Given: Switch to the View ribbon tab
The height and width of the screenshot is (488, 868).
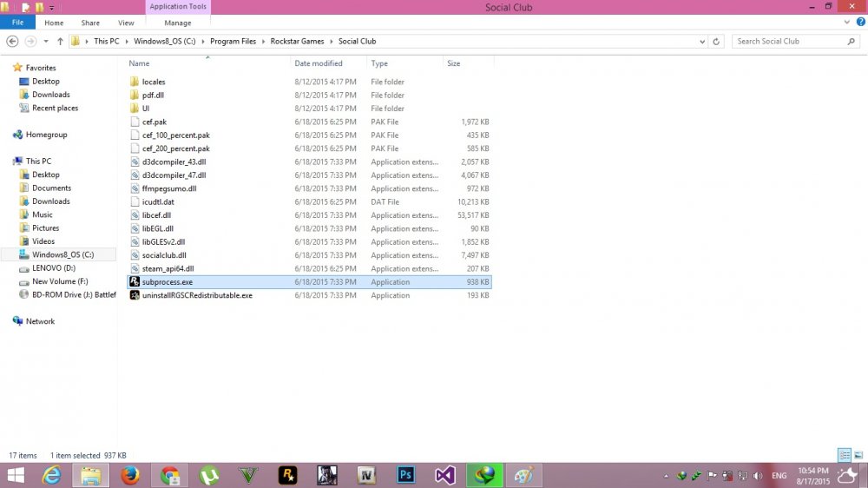Looking at the screenshot, I should click(x=126, y=23).
